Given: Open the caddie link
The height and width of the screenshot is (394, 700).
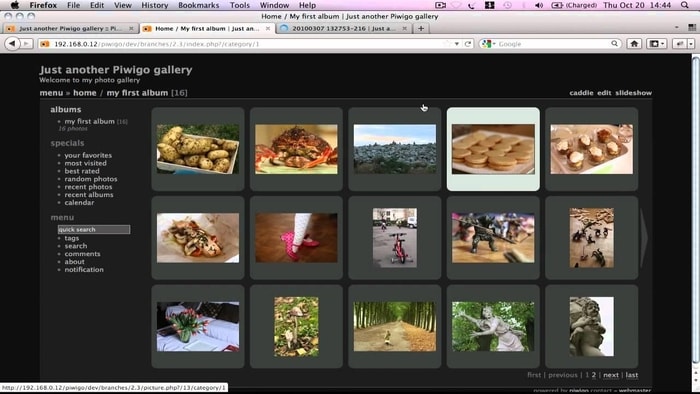Looking at the screenshot, I should [x=581, y=93].
